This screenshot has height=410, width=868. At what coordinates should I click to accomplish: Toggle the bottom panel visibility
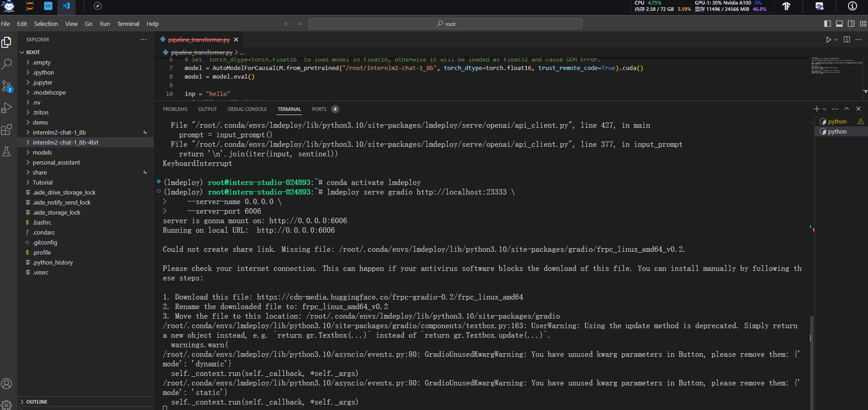(839, 24)
